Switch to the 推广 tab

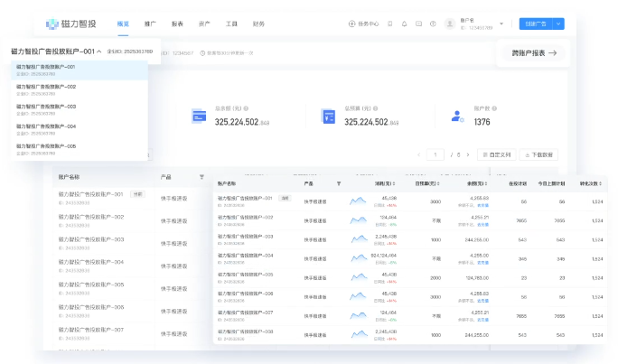pyautogui.click(x=150, y=23)
